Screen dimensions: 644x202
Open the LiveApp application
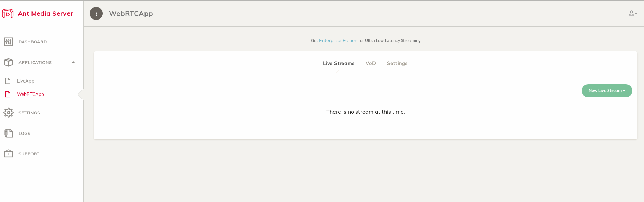point(26,81)
